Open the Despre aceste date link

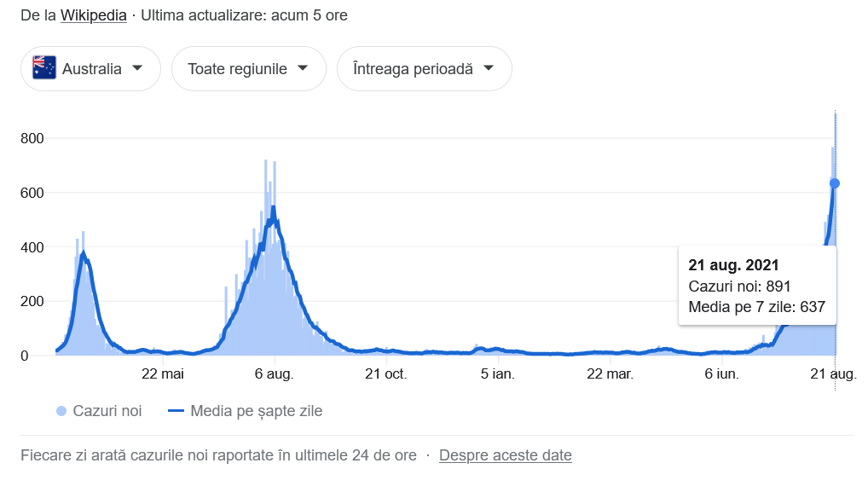[506, 455]
